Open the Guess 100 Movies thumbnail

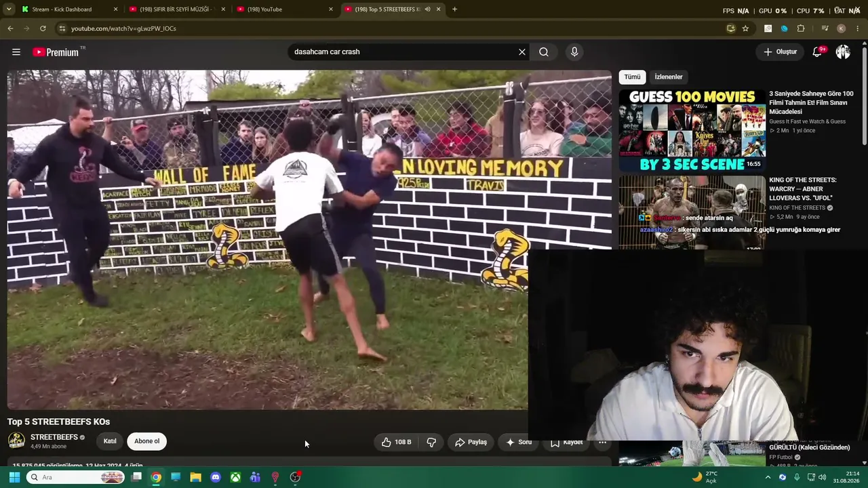[692, 130]
